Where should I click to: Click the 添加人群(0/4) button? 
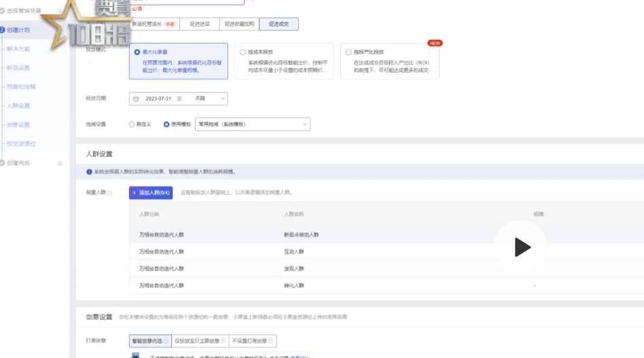pos(151,193)
